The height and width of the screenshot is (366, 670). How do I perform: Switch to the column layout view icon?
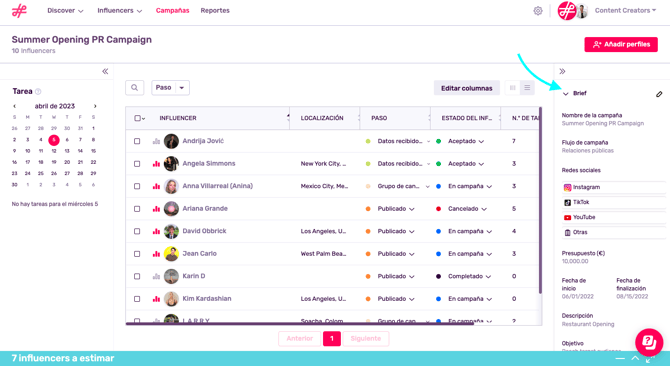[x=513, y=88]
